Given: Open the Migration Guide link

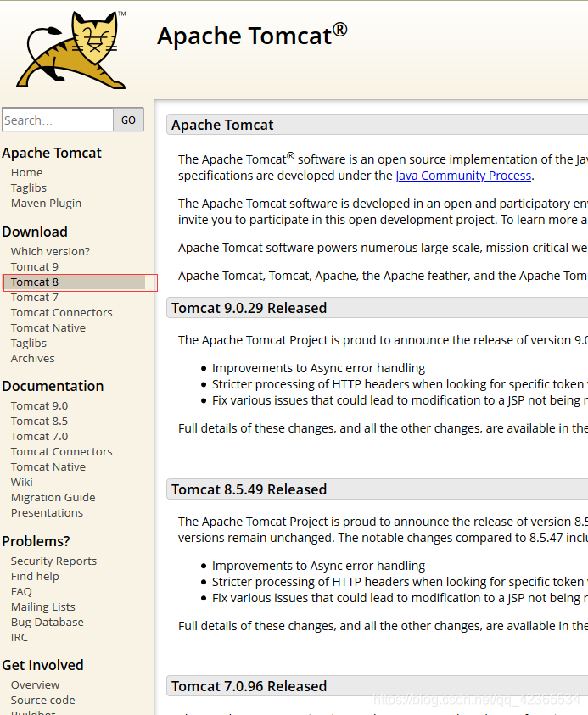Looking at the screenshot, I should tap(53, 498).
